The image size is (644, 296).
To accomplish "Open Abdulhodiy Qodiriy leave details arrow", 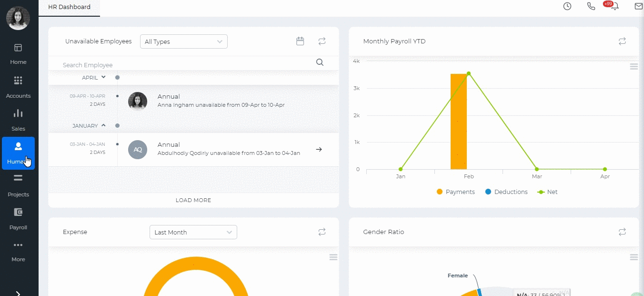I will tap(319, 149).
